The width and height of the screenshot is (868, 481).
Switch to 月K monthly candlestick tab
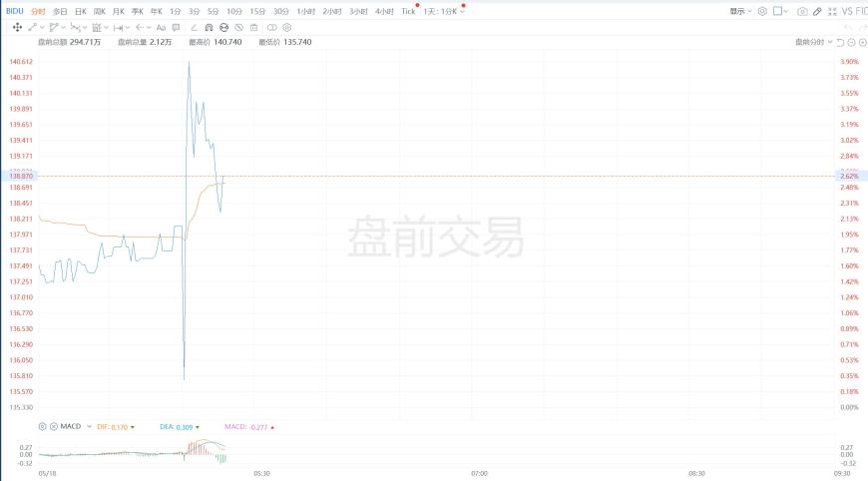pyautogui.click(x=118, y=11)
